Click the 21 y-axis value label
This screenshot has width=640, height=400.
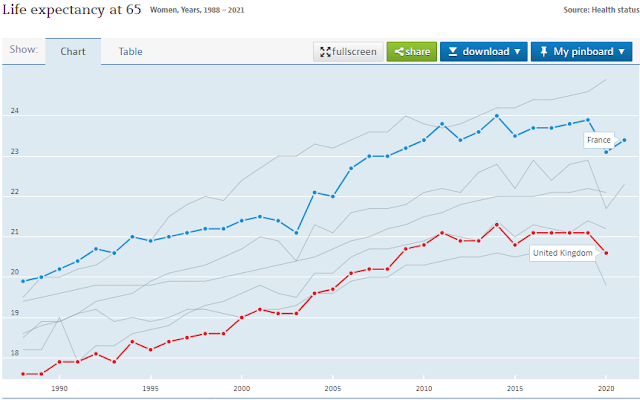tap(15, 232)
